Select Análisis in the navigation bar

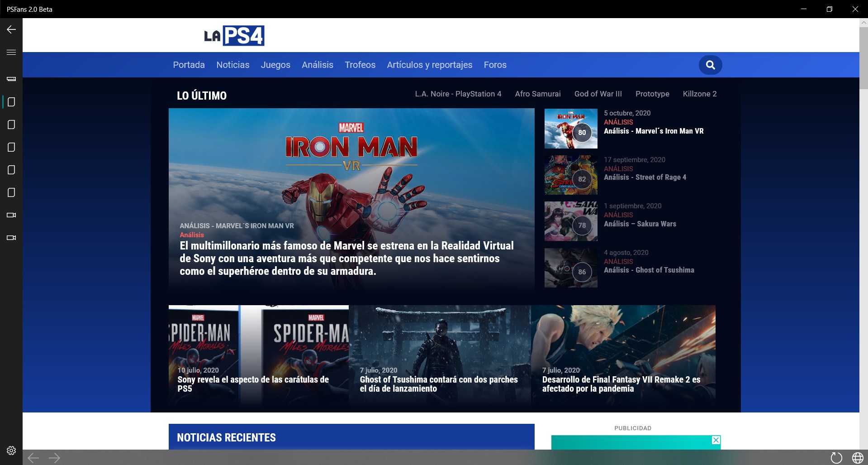pos(318,65)
